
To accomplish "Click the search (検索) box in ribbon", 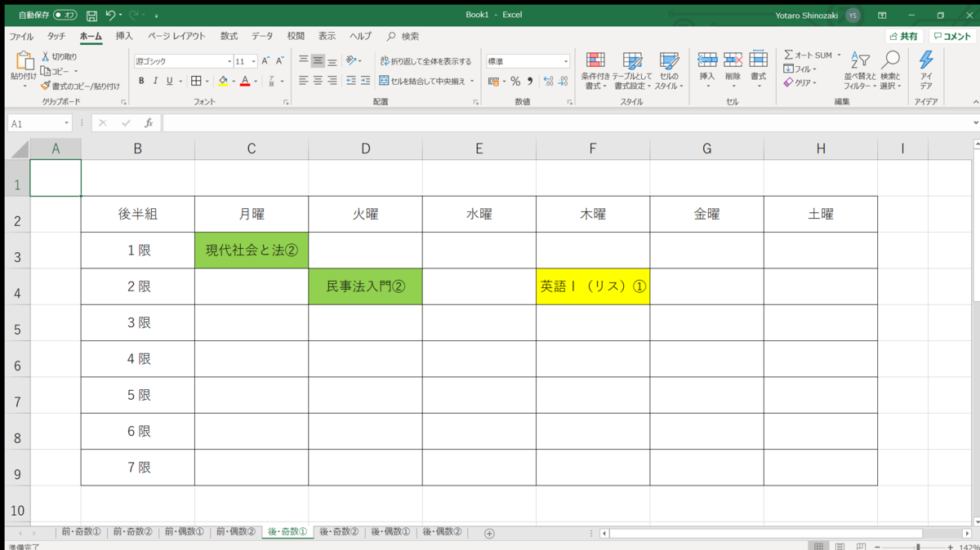I will (x=404, y=36).
